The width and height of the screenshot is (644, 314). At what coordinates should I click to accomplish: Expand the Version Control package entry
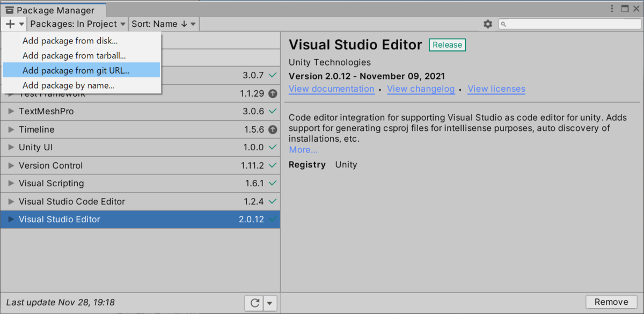[11, 165]
